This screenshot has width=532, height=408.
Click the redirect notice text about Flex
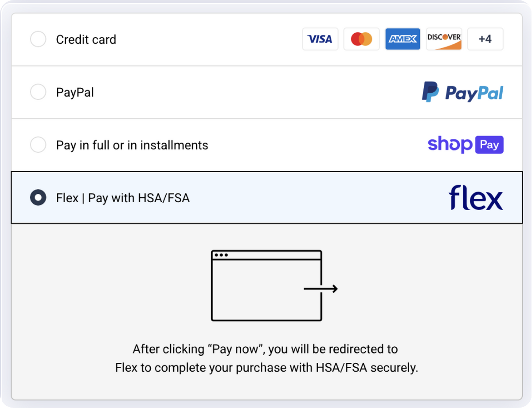point(266,358)
